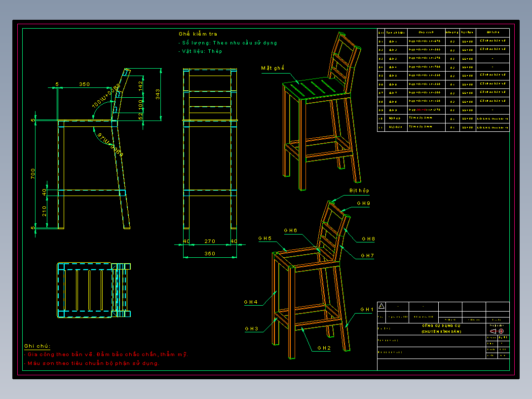Click the projection symbol in title block
Viewport: 532px width, 399px height.
click(x=497, y=331)
